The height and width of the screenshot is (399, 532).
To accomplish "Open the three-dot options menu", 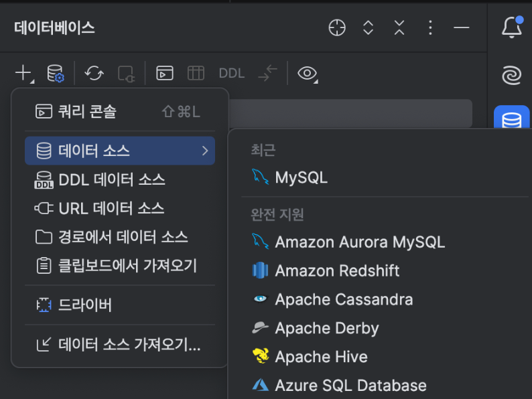I will pyautogui.click(x=430, y=27).
